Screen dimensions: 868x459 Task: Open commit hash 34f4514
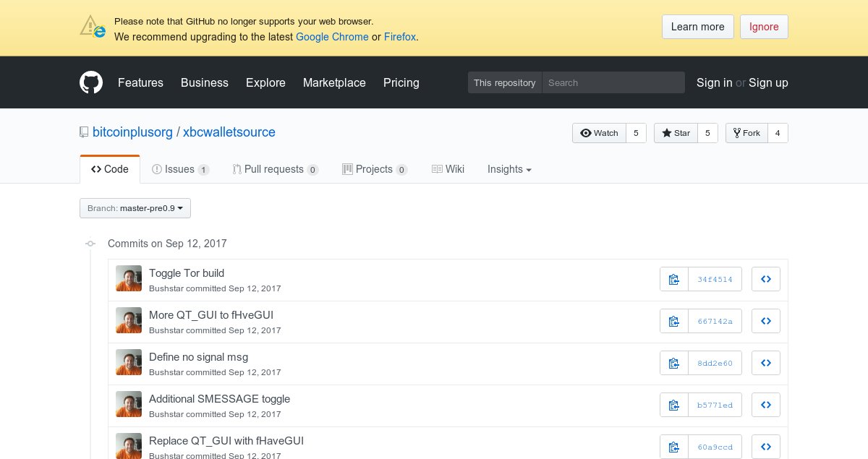pyautogui.click(x=715, y=279)
